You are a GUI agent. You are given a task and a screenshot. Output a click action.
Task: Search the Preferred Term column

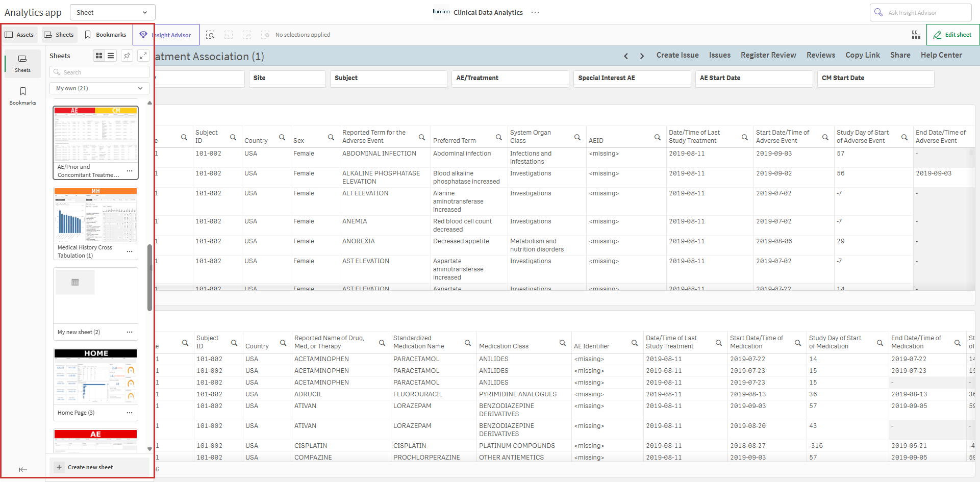[x=499, y=137]
